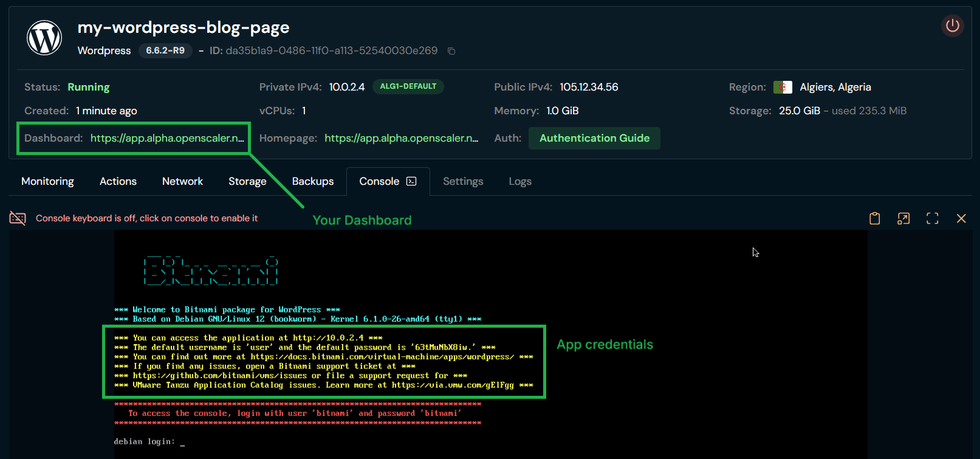Click the 1.0 GiB memory value

(563, 111)
